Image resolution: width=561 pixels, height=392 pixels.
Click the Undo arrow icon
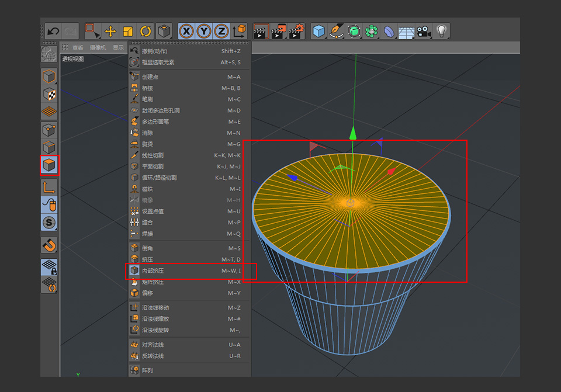[54, 32]
